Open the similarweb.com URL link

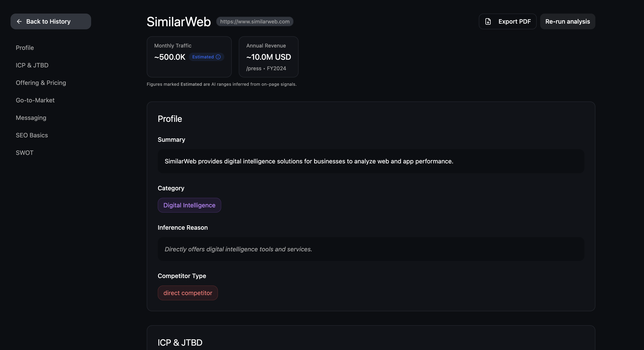(x=255, y=21)
